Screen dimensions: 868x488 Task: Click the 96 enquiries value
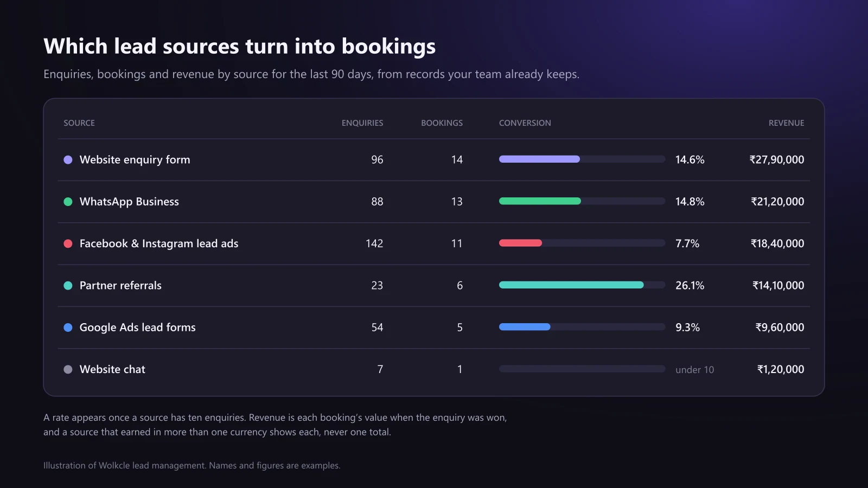(x=377, y=160)
